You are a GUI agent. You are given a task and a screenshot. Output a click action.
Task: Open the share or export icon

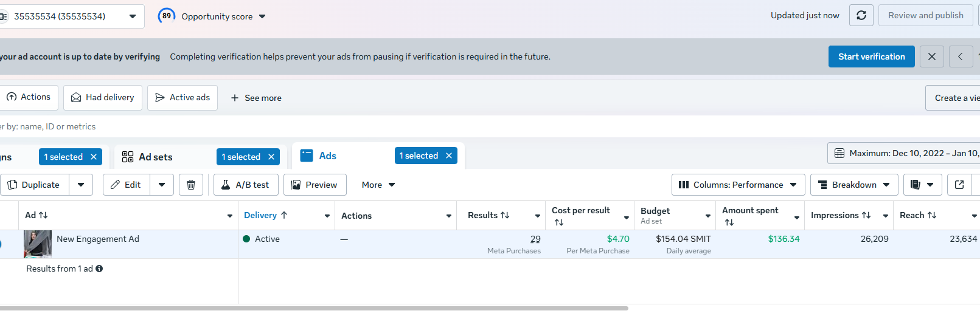click(x=959, y=185)
